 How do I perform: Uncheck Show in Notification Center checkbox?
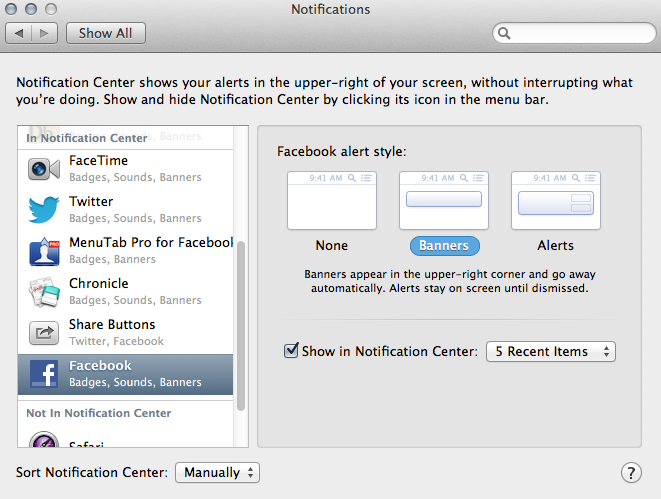click(291, 350)
